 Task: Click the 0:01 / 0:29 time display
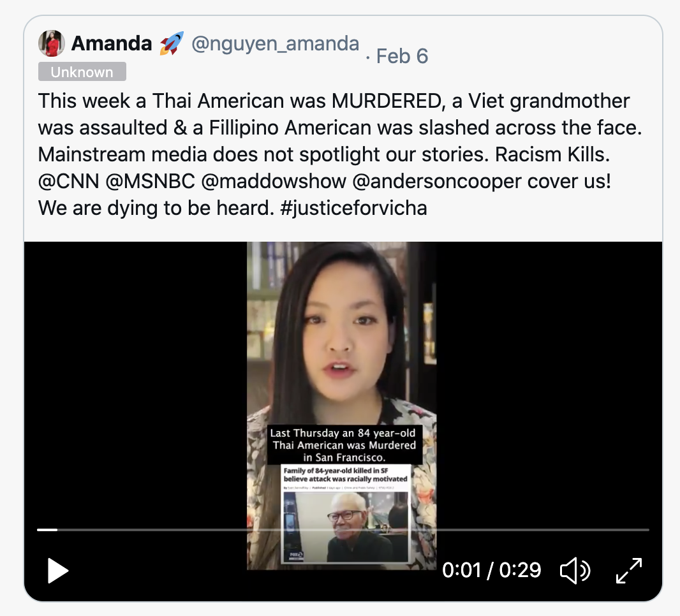click(x=491, y=570)
